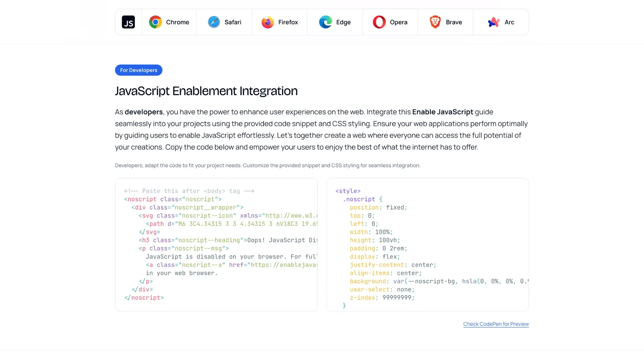Open the Opera instructions tab
The image size is (644, 362).
pos(390,22)
